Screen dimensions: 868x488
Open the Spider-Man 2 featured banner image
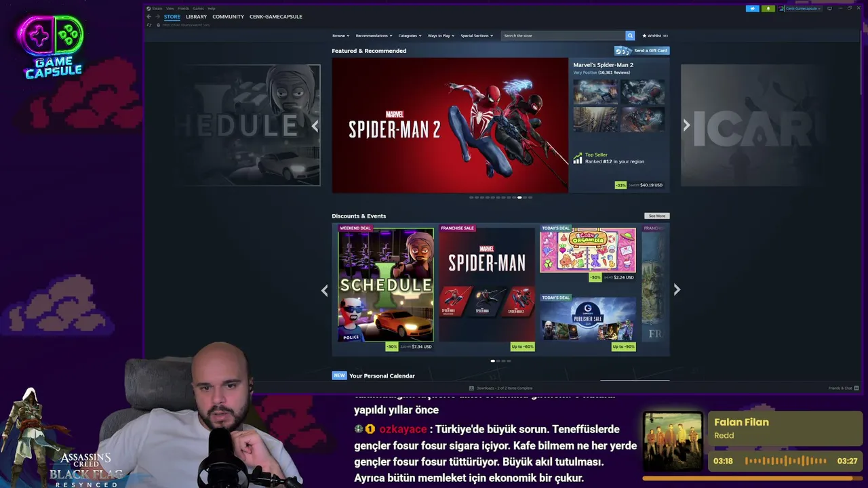tap(450, 125)
